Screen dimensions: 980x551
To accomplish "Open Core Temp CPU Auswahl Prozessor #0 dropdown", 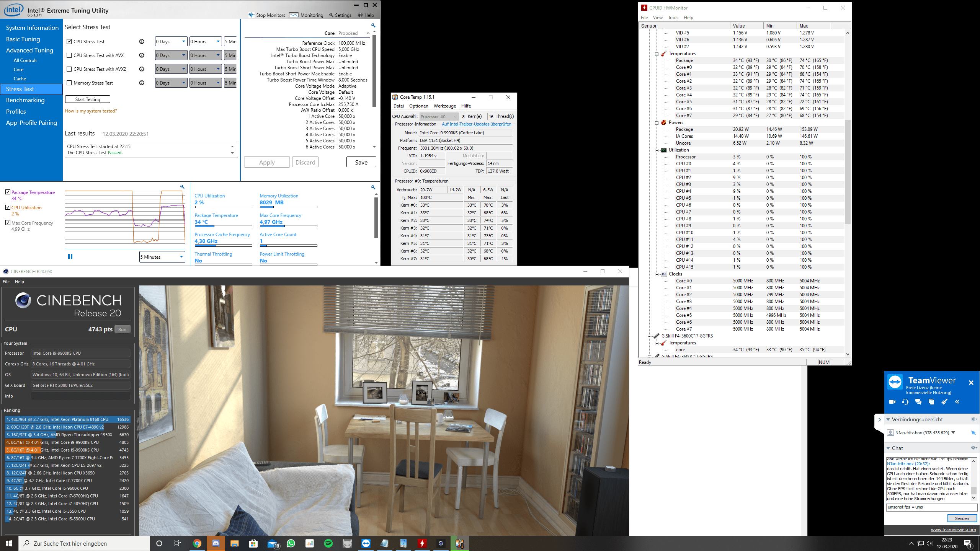I will pyautogui.click(x=439, y=116).
